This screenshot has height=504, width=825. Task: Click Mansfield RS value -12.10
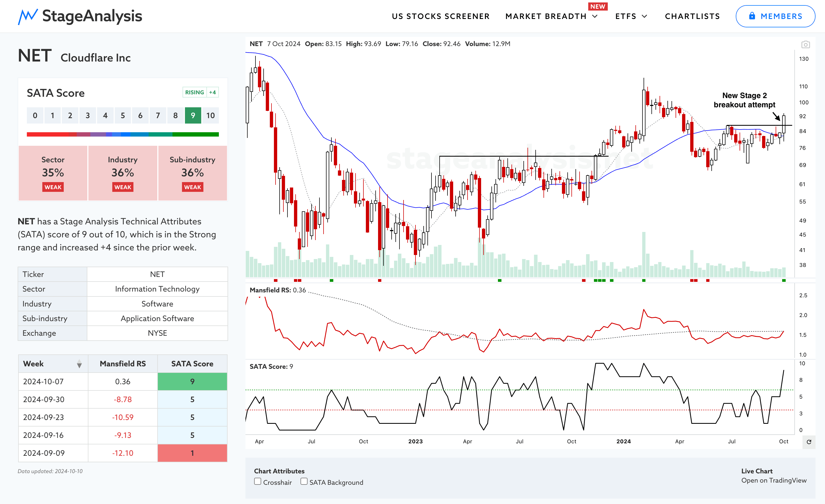123,453
